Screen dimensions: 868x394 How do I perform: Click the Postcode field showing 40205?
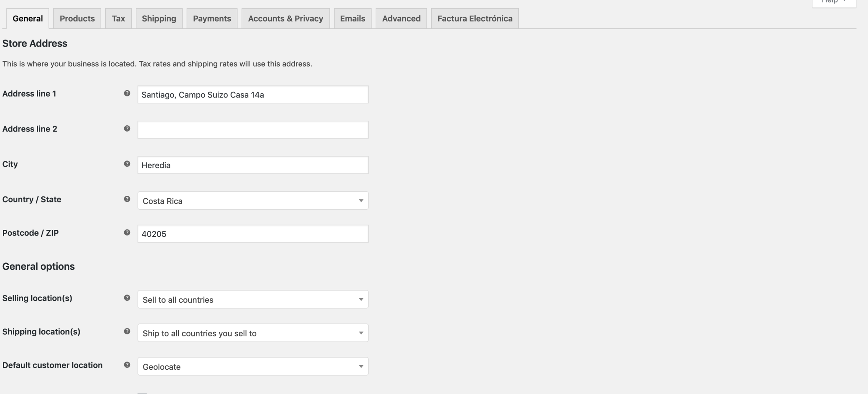tap(253, 234)
